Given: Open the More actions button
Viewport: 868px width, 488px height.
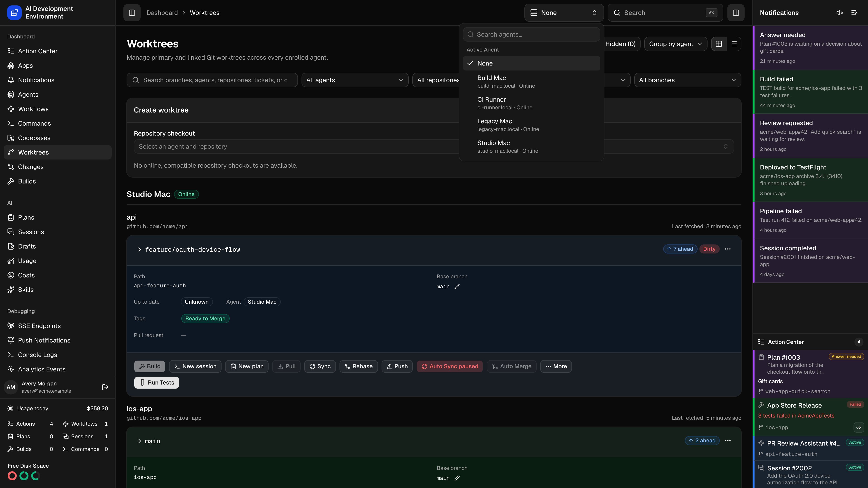Looking at the screenshot, I should click(556, 366).
